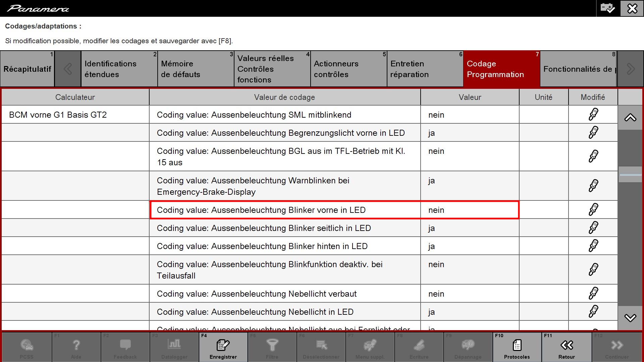Click the ja value of Blinker hinten in LED

pyautogui.click(x=470, y=246)
